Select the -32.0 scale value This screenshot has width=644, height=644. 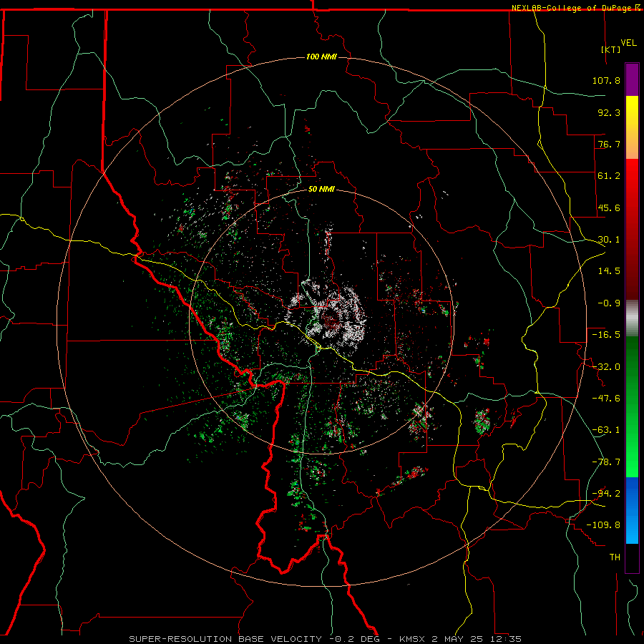pos(606,367)
